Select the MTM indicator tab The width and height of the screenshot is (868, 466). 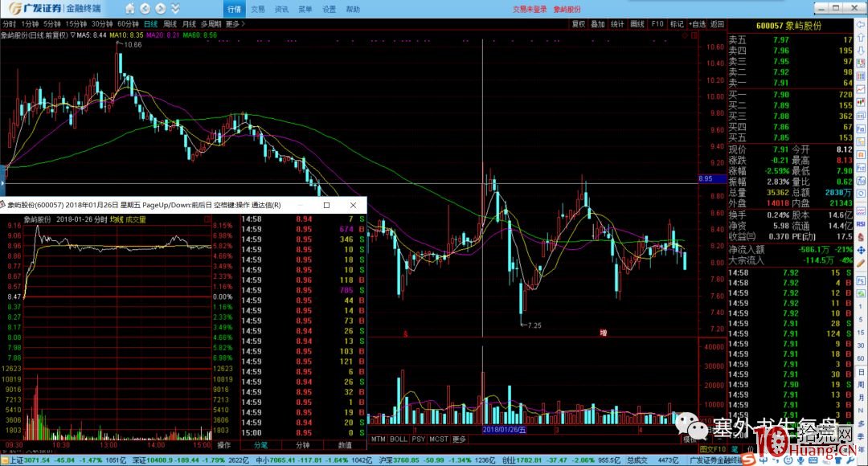pyautogui.click(x=378, y=439)
